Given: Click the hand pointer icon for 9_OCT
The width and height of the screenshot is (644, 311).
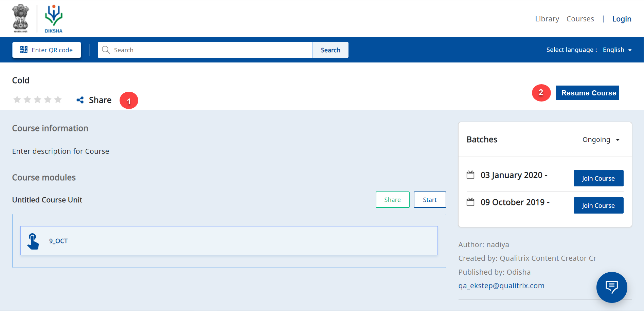Looking at the screenshot, I should [33, 241].
